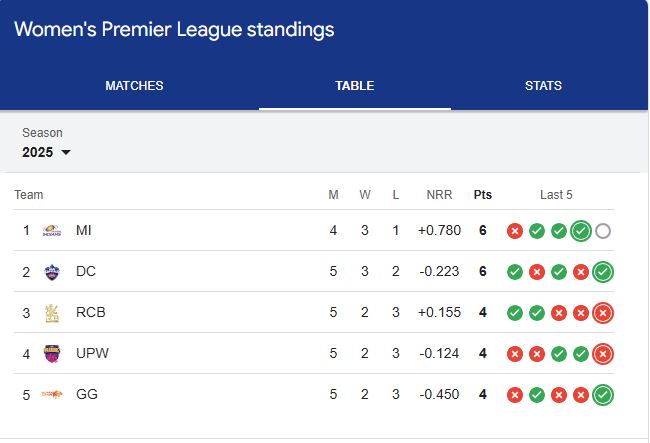Click the UP Warriorz team logo

point(52,353)
